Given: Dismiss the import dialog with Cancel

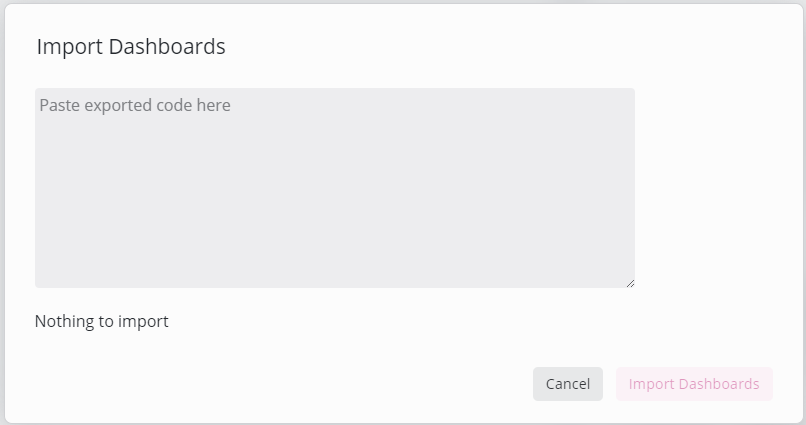Looking at the screenshot, I should 567,384.
